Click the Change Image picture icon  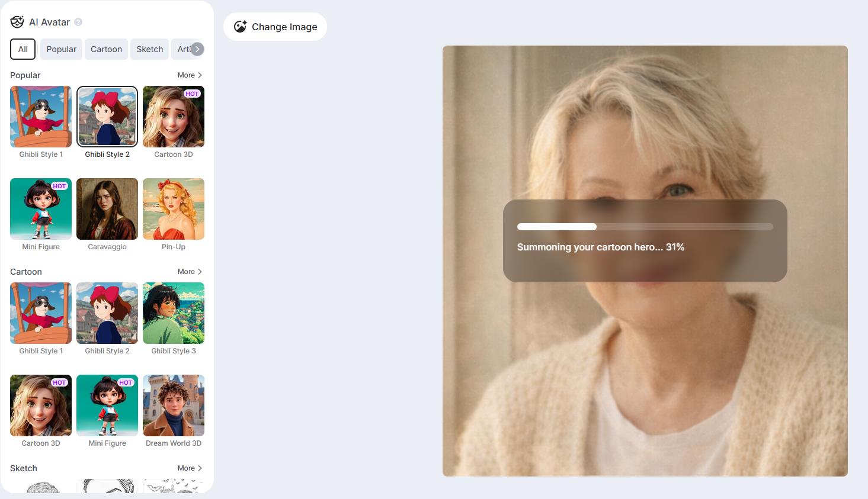click(x=240, y=27)
